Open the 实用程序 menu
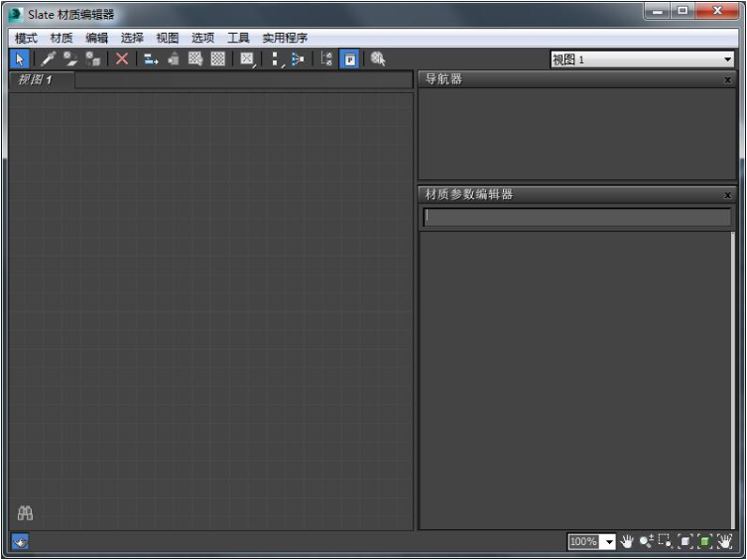Viewport: 747px width, 560px height. (x=285, y=38)
